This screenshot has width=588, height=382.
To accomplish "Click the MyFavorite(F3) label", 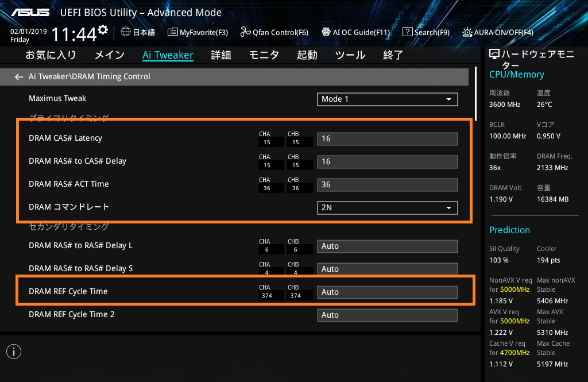I will pyautogui.click(x=204, y=32).
